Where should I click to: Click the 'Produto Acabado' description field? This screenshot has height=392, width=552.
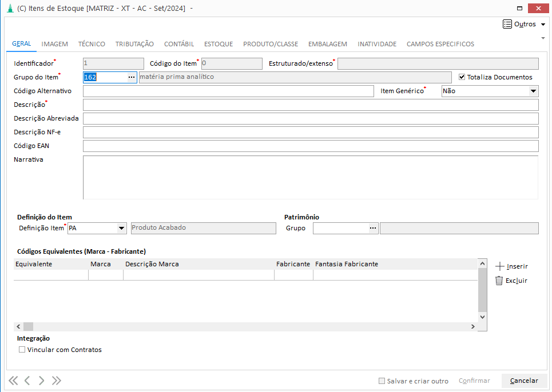pos(204,228)
